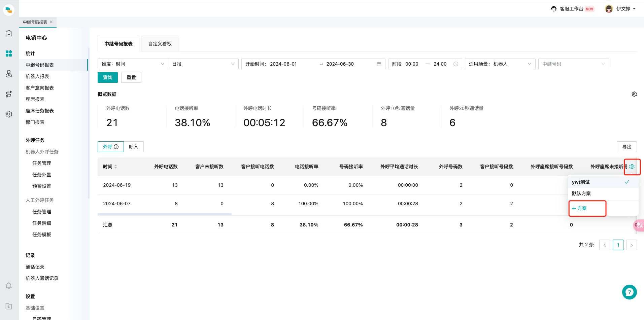Click the user avatar 伊文婷

click(x=609, y=9)
